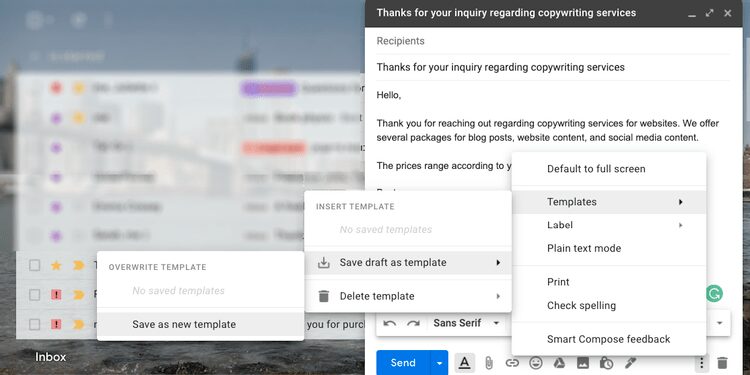The width and height of the screenshot is (750, 375).
Task: Check the second red-flagged email's checkbox
Action: [34, 325]
